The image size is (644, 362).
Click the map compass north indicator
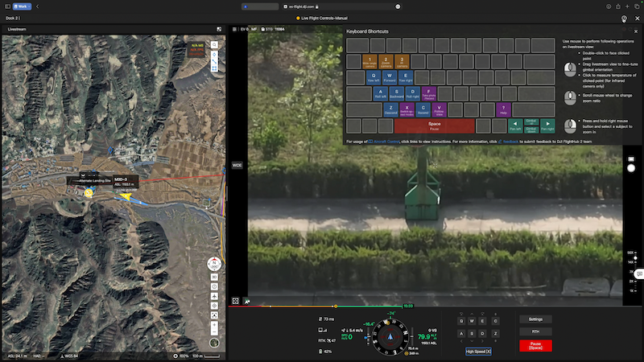[x=214, y=262]
